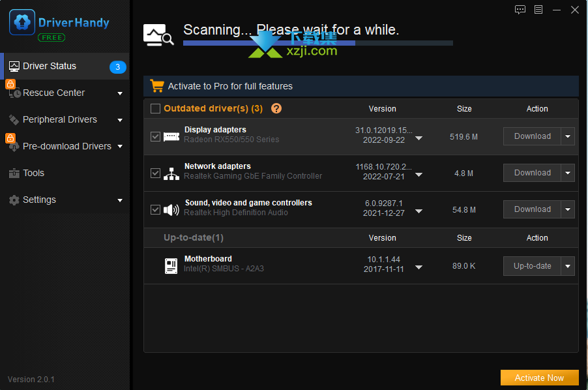Click the Pre-download Drivers icon
588x390 pixels.
click(14, 147)
